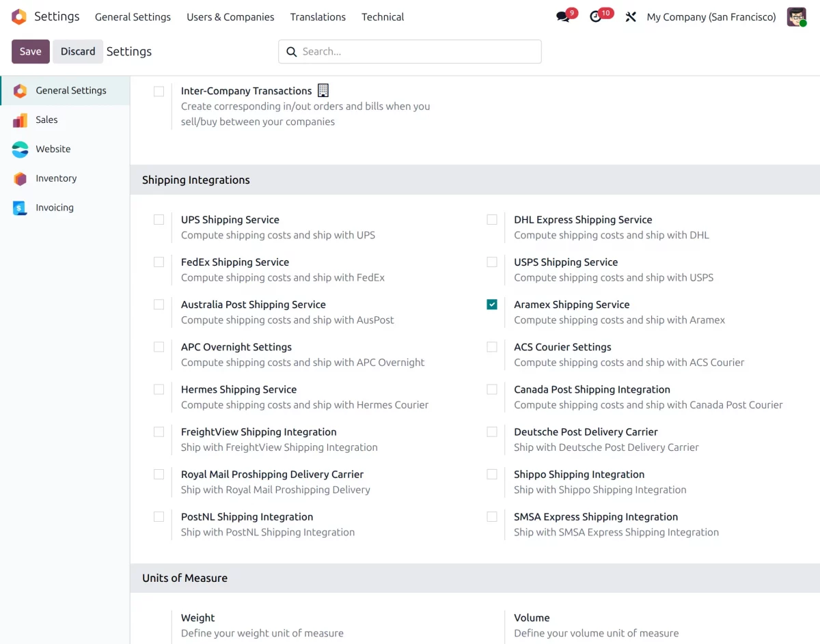Click 'Compute shipping costs and ship with Aramex'
The image size is (820, 644).
pos(619,320)
